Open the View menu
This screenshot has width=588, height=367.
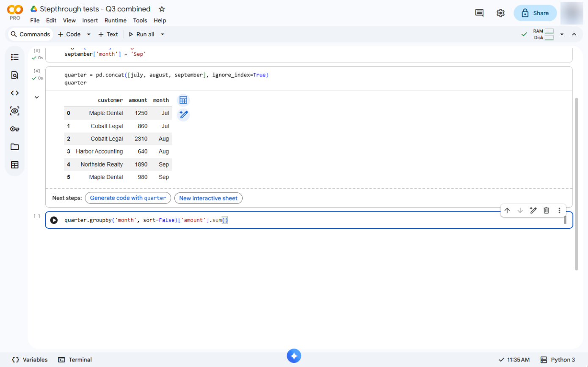pyautogui.click(x=69, y=20)
